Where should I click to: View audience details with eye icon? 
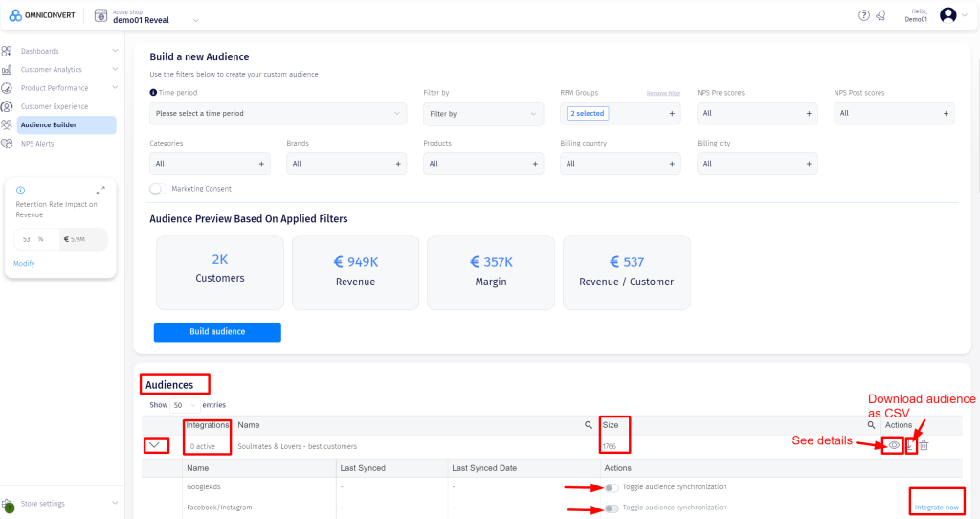click(894, 445)
